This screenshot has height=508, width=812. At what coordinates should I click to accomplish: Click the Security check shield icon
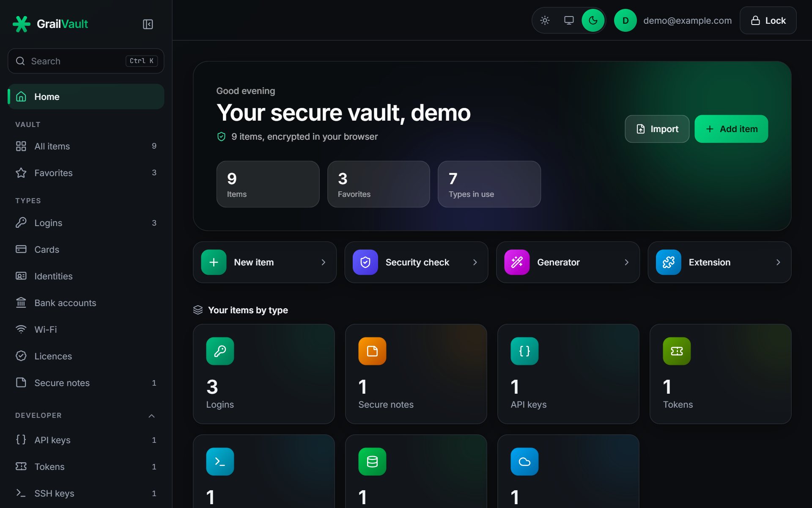365,262
